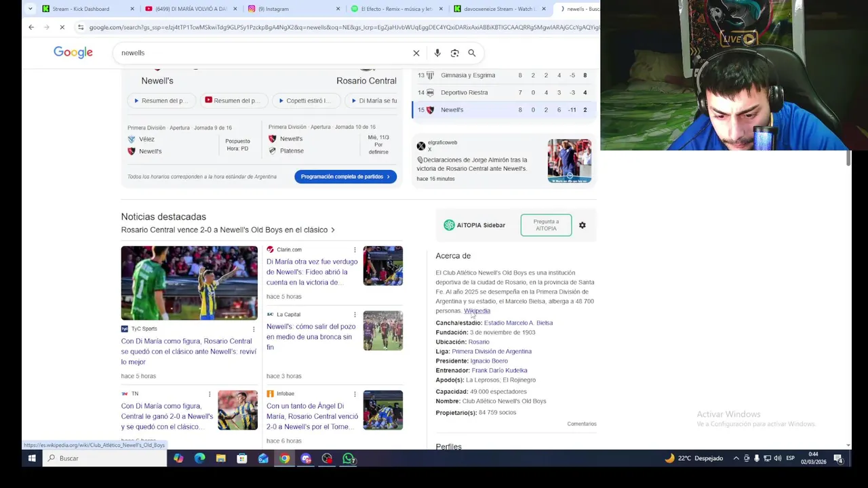Click the Google logo
Screen dimensions: 868x488
[73, 53]
